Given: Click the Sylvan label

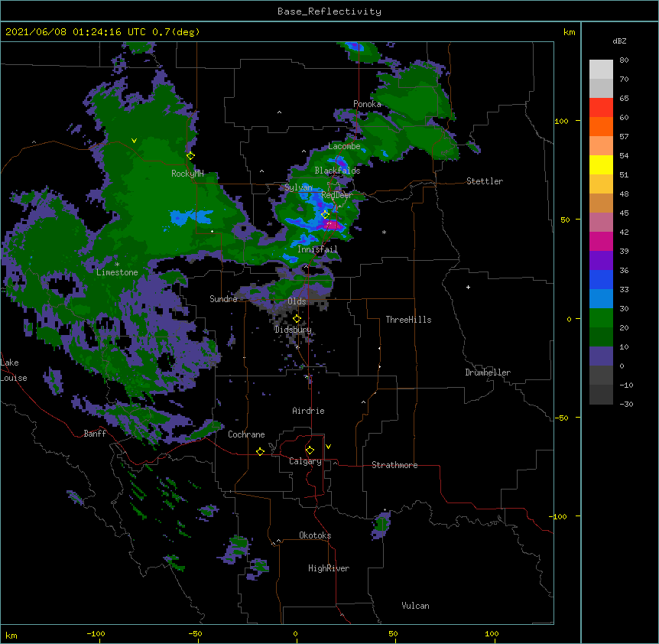Looking at the screenshot, I should pyautogui.click(x=299, y=187).
